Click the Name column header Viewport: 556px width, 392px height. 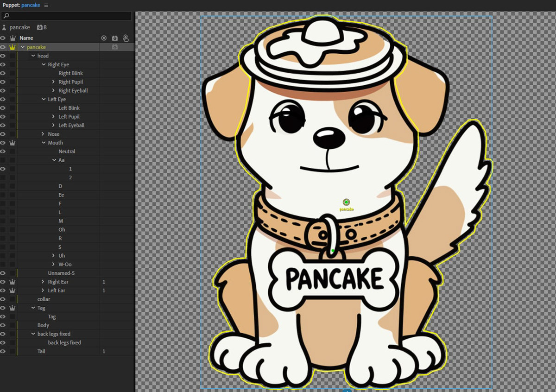[x=26, y=38]
